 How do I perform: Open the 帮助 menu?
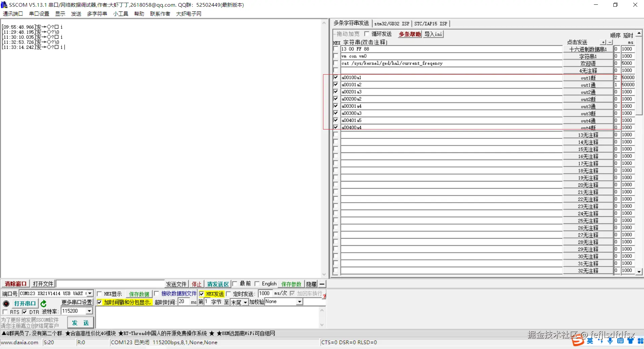(139, 14)
